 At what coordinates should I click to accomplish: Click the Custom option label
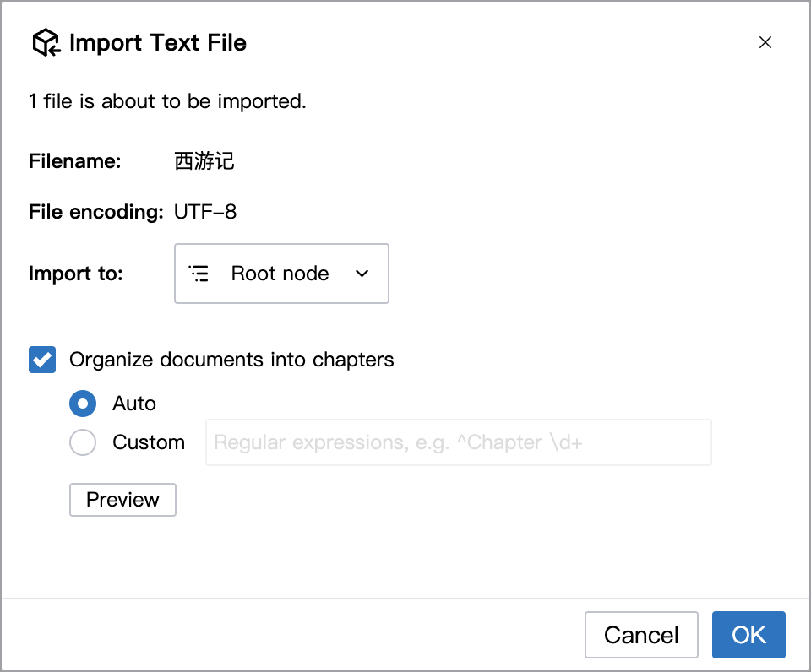(149, 442)
